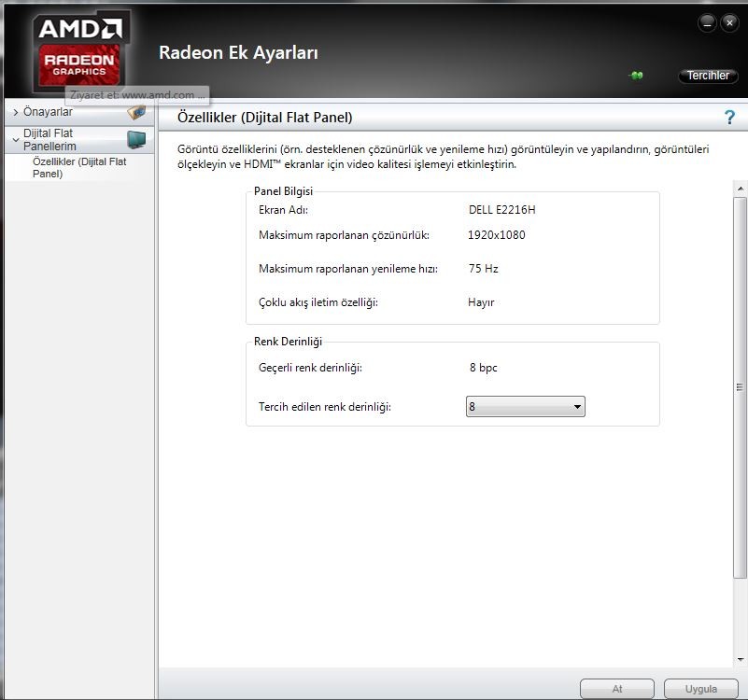Open the Tercih edilen renk derinliği dropdown
Screen dimensions: 748x700
coord(525,407)
